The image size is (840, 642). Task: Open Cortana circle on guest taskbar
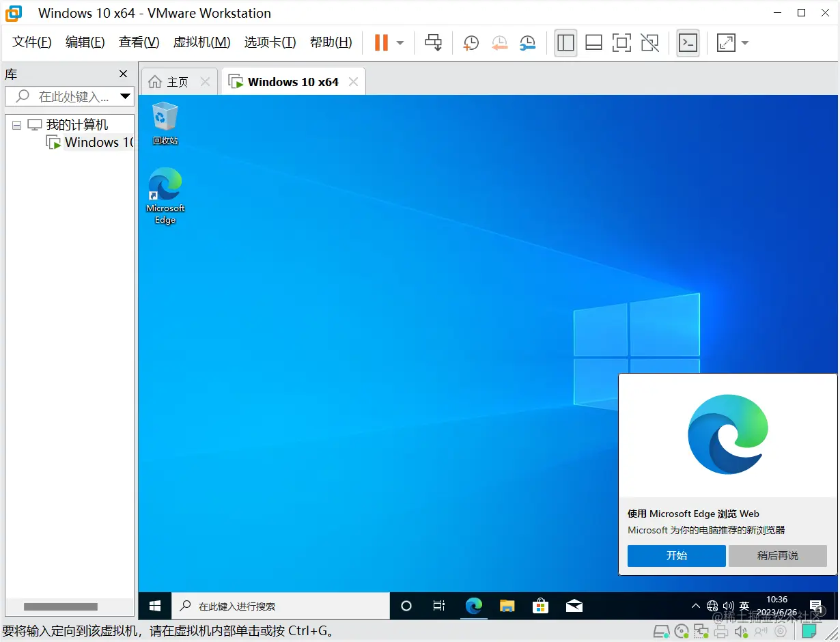pos(406,606)
